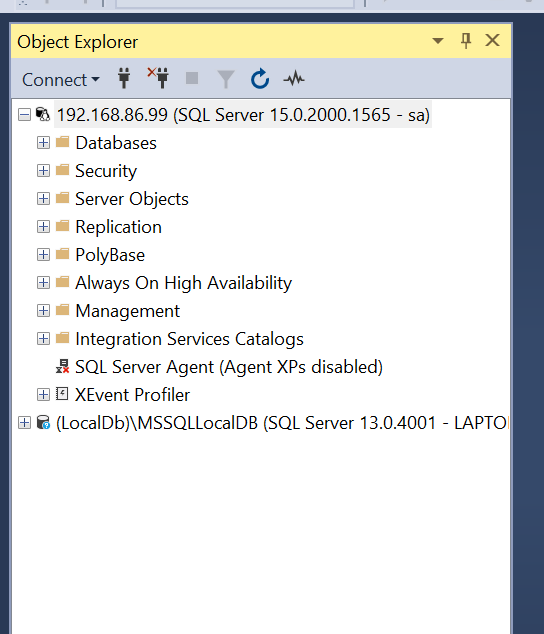Select the Server Objects tree label
This screenshot has width=544, height=634.
tap(132, 199)
